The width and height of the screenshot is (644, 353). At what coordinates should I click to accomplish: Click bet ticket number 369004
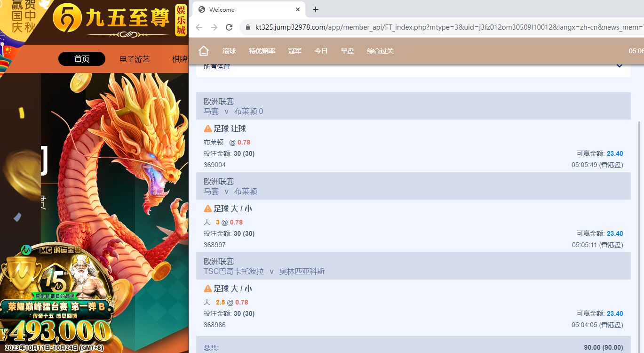[215, 165]
